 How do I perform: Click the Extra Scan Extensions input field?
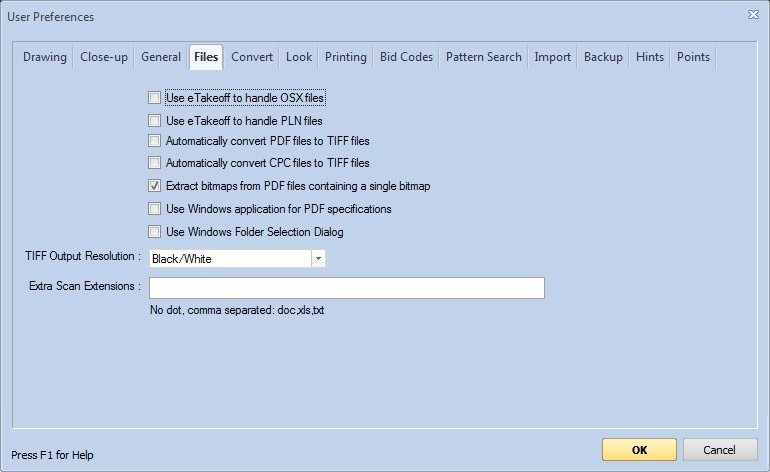[347, 288]
